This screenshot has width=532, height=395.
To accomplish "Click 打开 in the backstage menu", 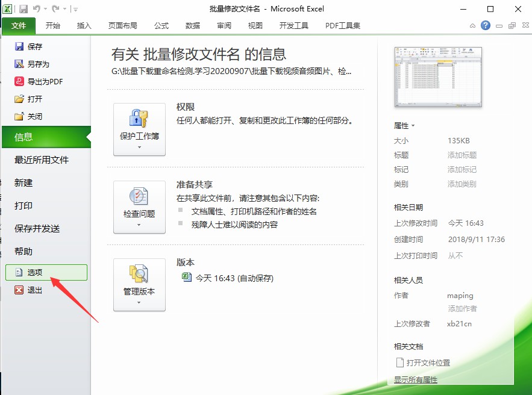I will tap(28, 99).
